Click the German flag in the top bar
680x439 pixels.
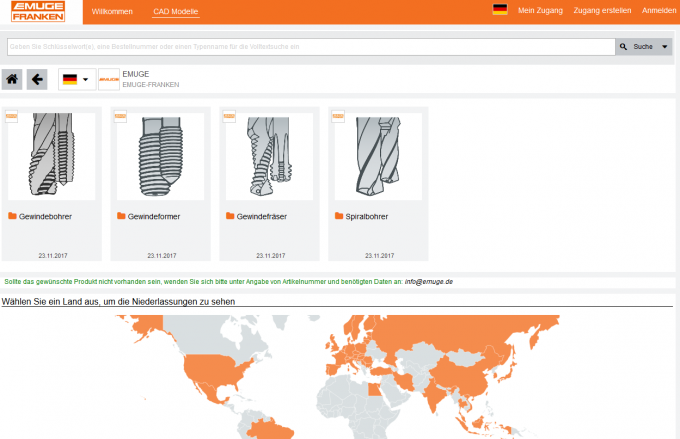point(500,9)
